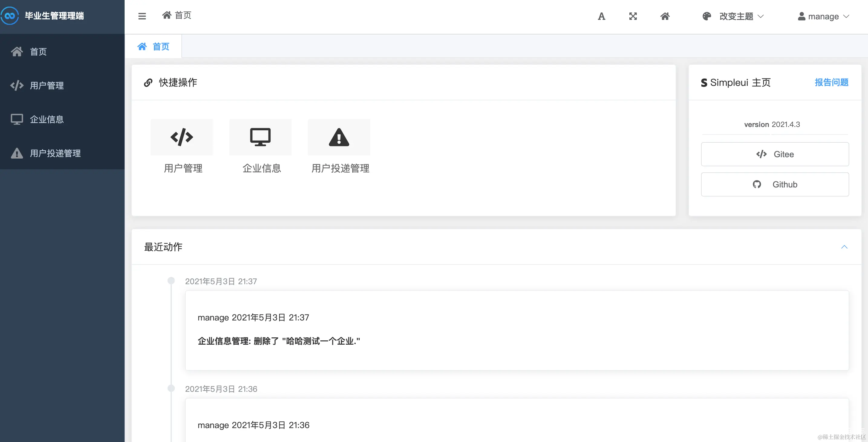Toggle the sidebar with the hamburger icon
Viewport: 868px width, 442px height.
coord(142,16)
